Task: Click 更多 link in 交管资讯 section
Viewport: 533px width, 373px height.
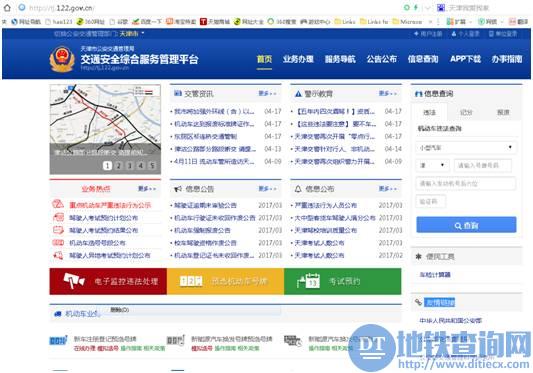Action: [x=267, y=94]
